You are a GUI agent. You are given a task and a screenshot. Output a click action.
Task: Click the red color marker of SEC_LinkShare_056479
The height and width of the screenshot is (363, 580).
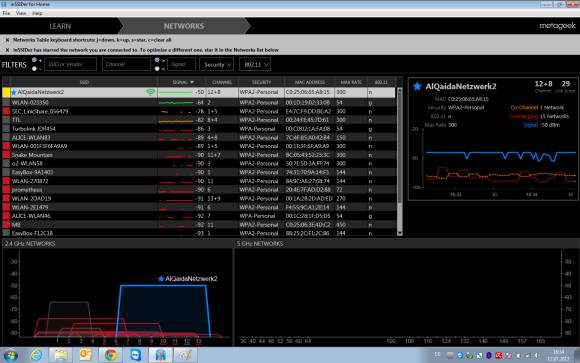[6, 111]
